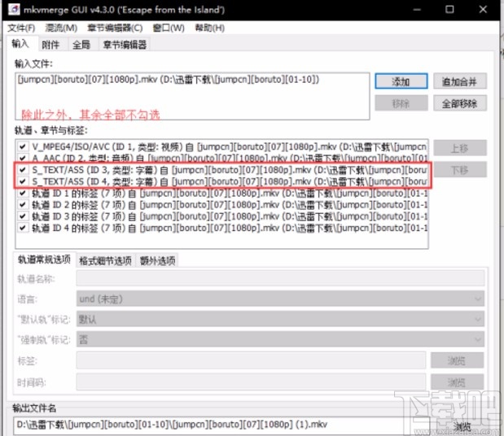Toggle the S_TEXT/ASS ID 3 subtitle checkbox
The image size is (504, 436).
23,169
